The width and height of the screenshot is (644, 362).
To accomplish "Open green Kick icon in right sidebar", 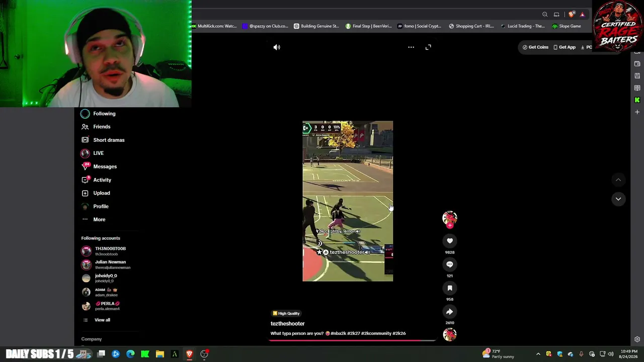I will [637, 100].
